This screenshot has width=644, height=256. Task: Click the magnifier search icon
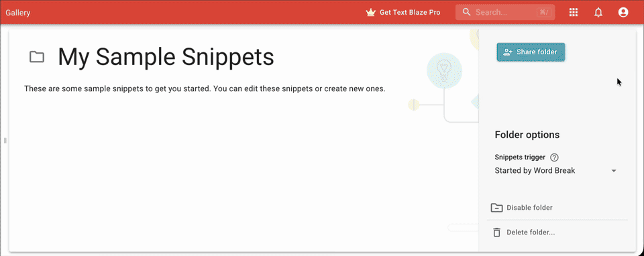coord(467,12)
